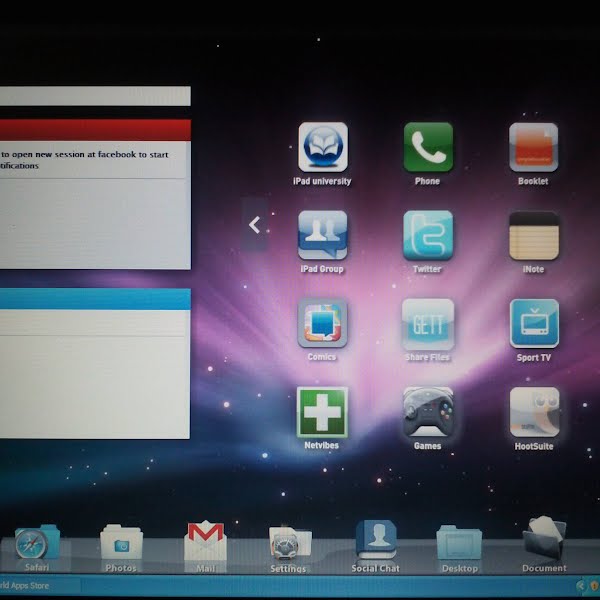Launch the Twitter app icon
Viewport: 600px width, 600px height.
(x=428, y=236)
